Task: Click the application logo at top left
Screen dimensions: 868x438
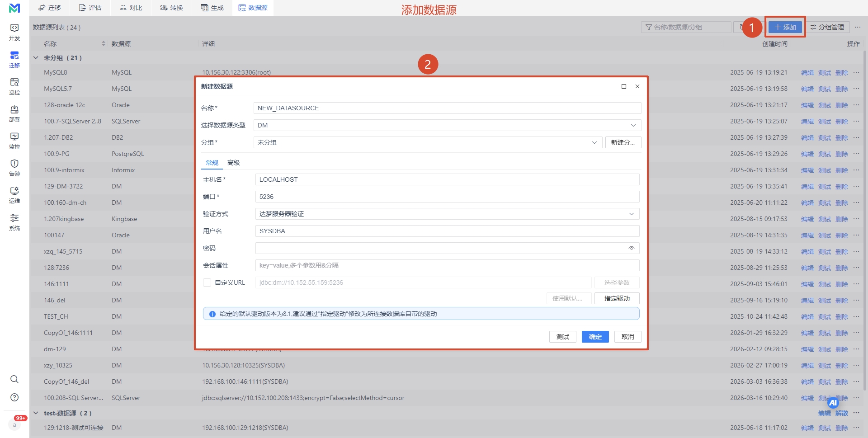Action: (14, 8)
